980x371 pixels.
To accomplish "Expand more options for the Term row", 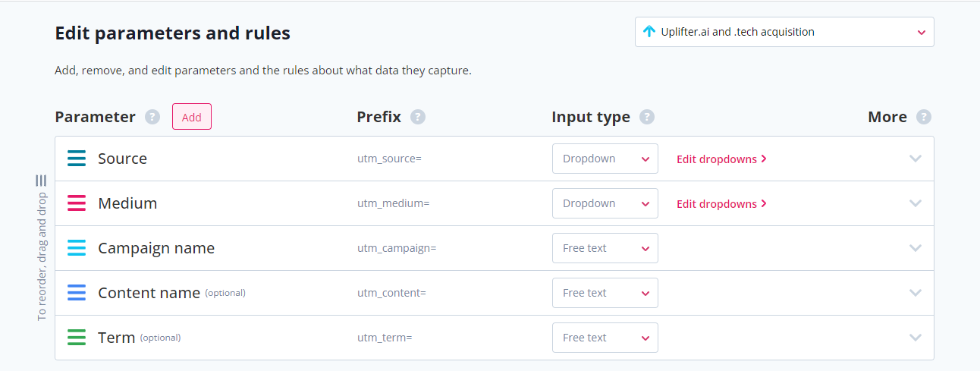I will tap(916, 338).
